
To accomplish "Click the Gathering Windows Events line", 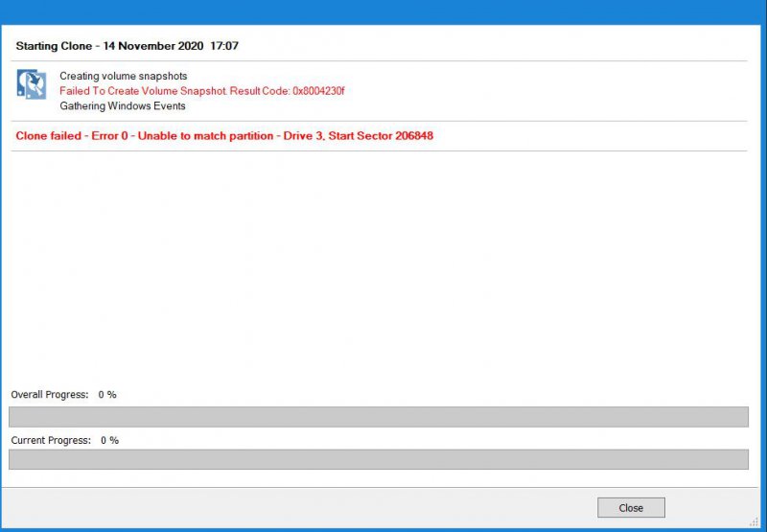I will tap(121, 106).
